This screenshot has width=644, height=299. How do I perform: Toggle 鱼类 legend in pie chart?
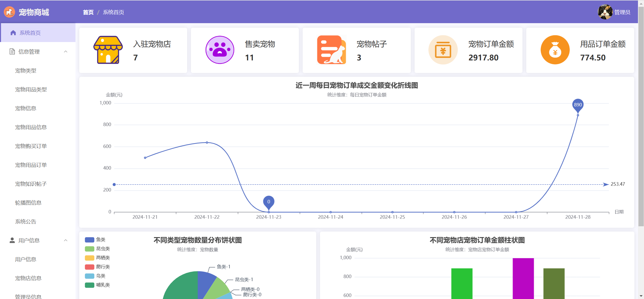click(100, 240)
